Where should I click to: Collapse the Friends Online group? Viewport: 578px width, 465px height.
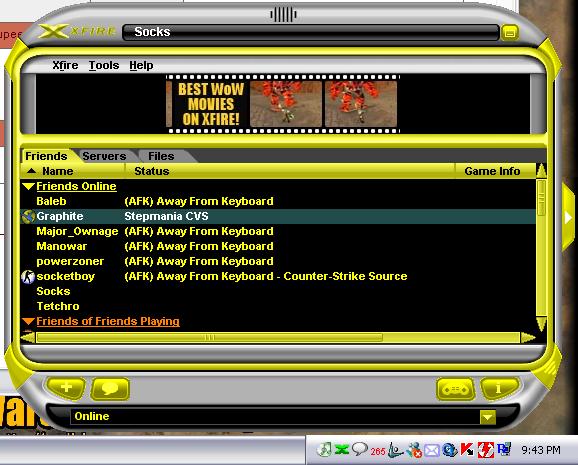point(28,186)
